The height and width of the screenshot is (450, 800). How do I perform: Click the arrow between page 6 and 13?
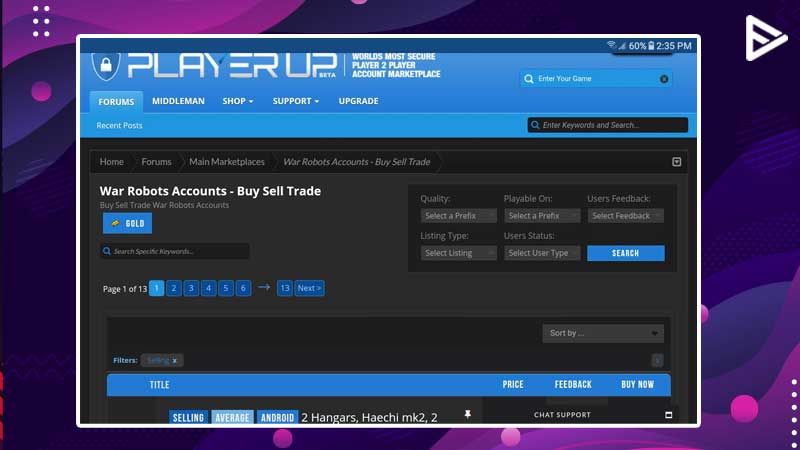264,287
